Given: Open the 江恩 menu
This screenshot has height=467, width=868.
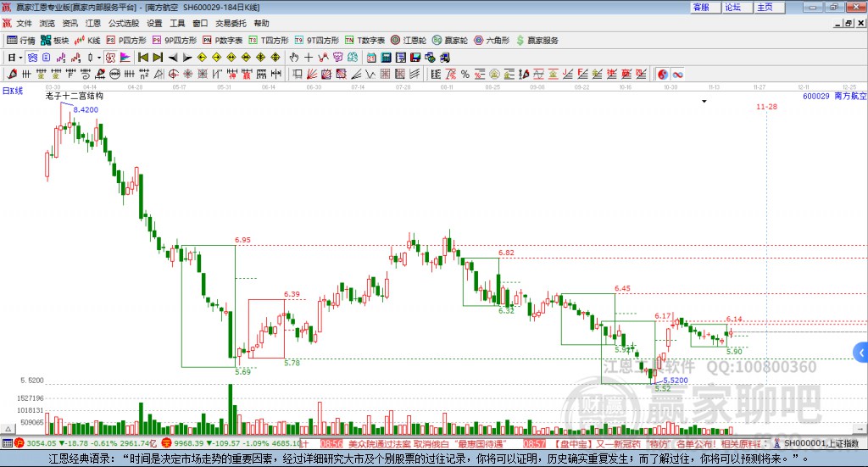Looking at the screenshot, I should pos(93,23).
